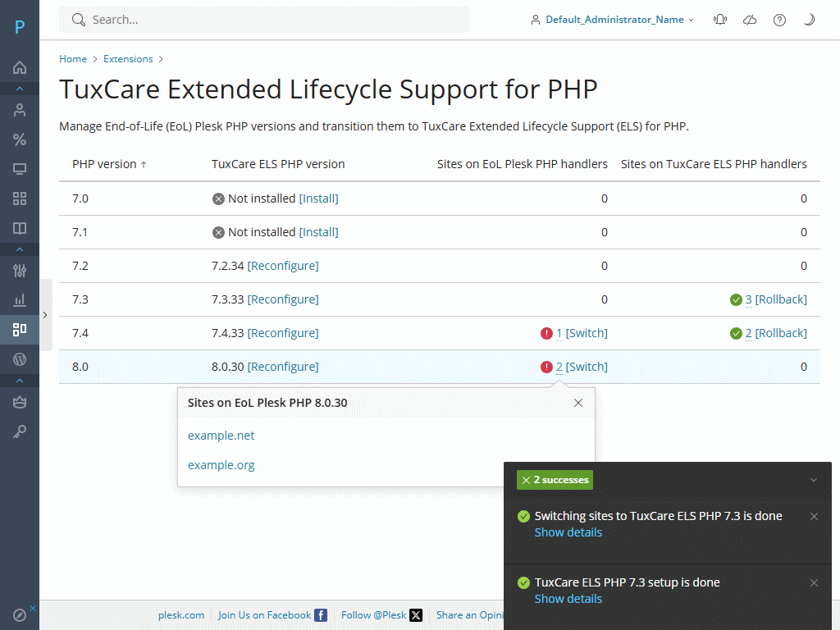Open Tools & Settings sliders icon
Screen dimensions: 840x630
(20, 271)
